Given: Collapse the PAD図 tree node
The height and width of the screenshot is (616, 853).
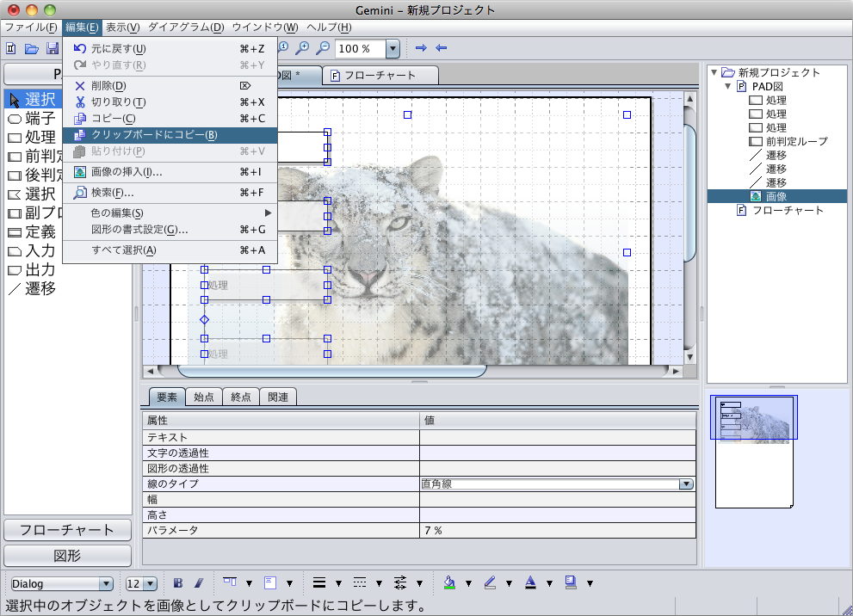Looking at the screenshot, I should [x=728, y=86].
